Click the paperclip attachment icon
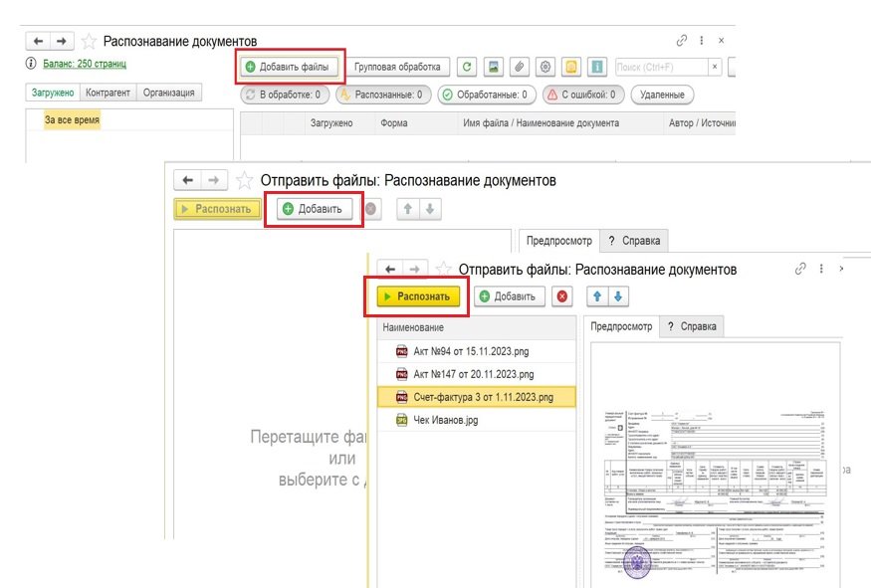 (x=519, y=68)
